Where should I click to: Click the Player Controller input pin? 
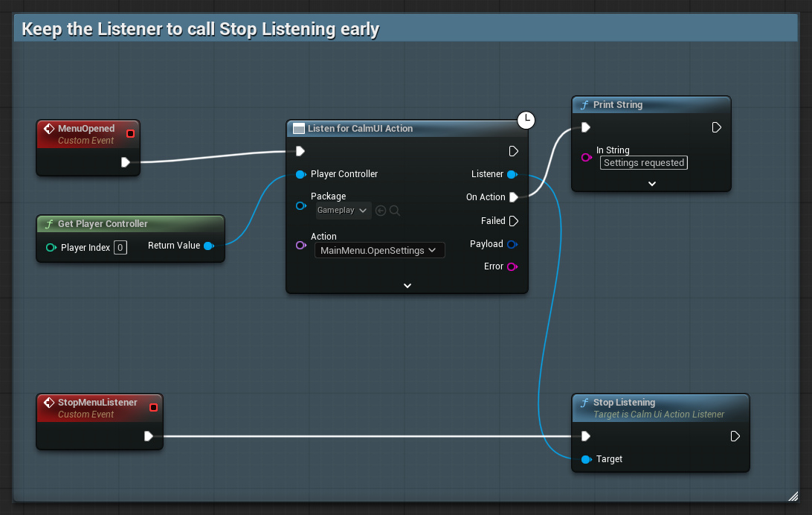(x=300, y=174)
